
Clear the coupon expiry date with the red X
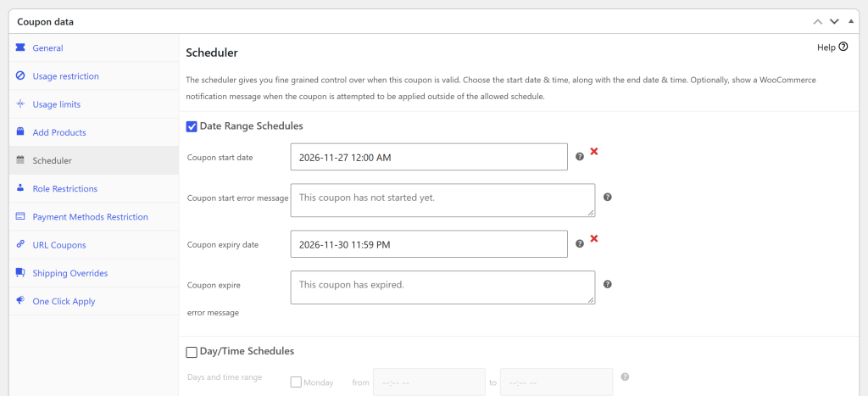pyautogui.click(x=594, y=239)
